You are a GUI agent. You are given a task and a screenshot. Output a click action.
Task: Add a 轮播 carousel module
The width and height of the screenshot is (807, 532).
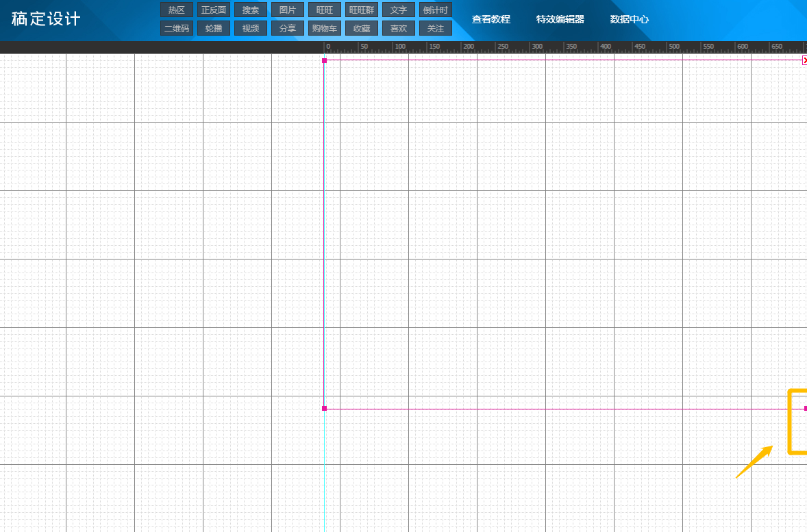[214, 28]
